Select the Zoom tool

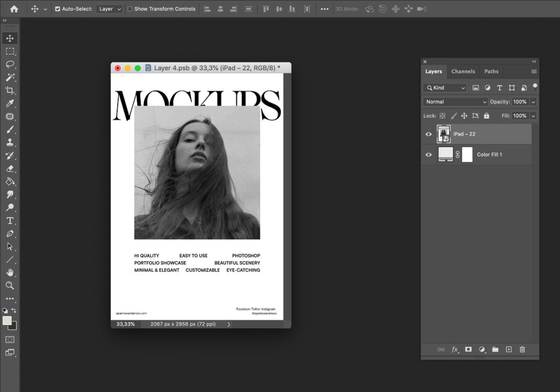tap(10, 285)
